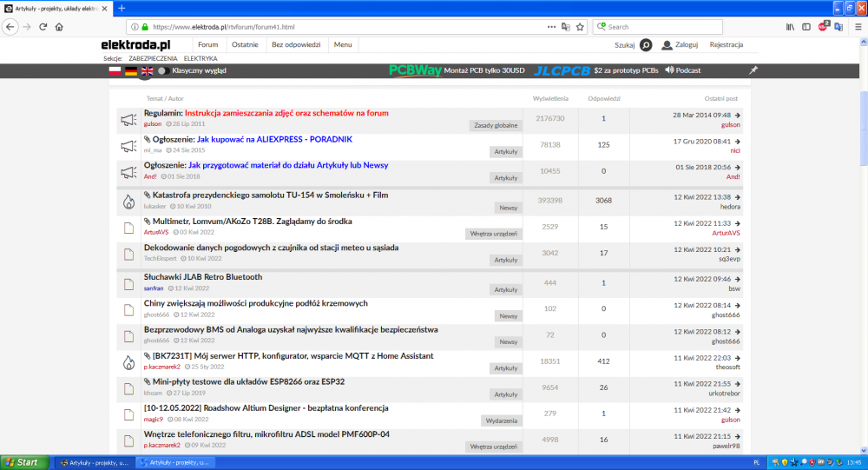This screenshot has height=470, width=868.
Task: Click the pin icon on the dark bar
Action: coord(753,70)
